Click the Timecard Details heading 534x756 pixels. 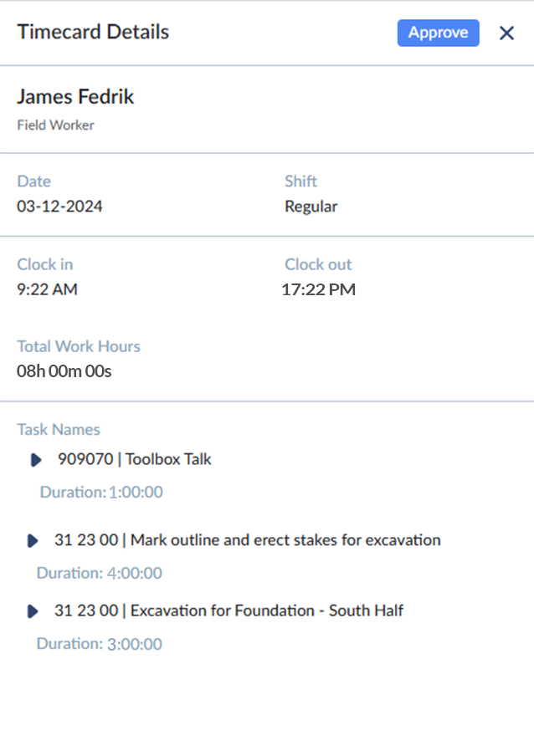point(93,33)
